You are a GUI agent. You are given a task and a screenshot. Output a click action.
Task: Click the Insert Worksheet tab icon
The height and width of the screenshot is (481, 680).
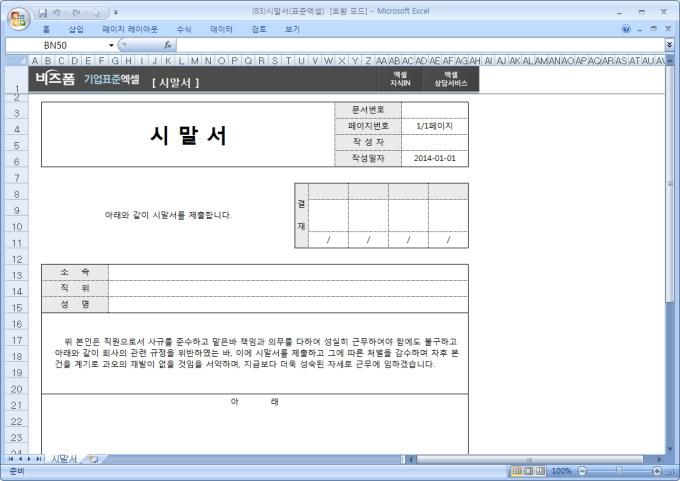(93, 459)
